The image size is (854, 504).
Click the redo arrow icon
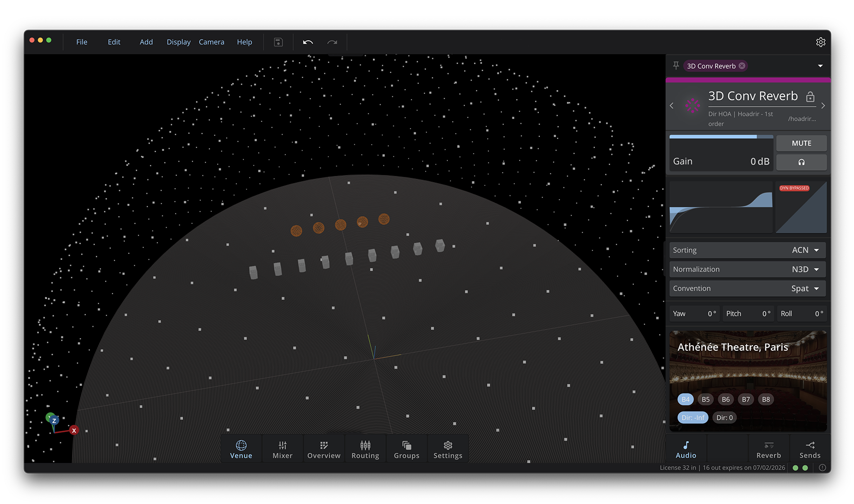pyautogui.click(x=332, y=42)
